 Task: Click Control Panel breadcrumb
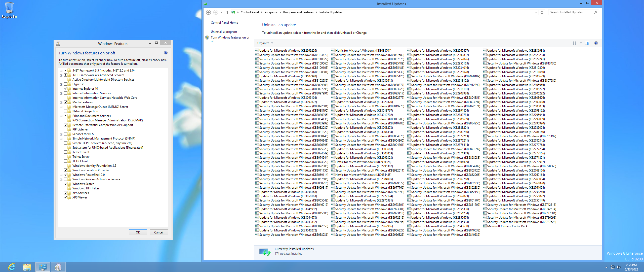click(250, 12)
